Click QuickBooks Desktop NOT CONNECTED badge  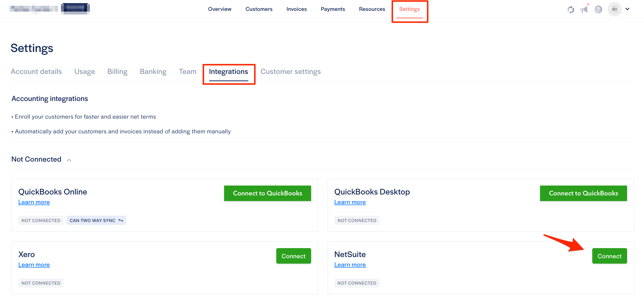click(357, 220)
